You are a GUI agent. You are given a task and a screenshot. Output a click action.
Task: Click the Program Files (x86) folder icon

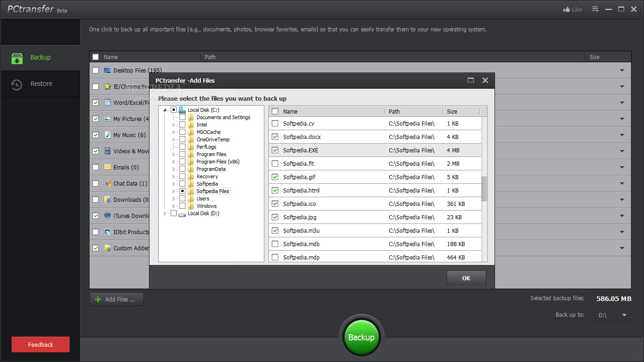191,162
